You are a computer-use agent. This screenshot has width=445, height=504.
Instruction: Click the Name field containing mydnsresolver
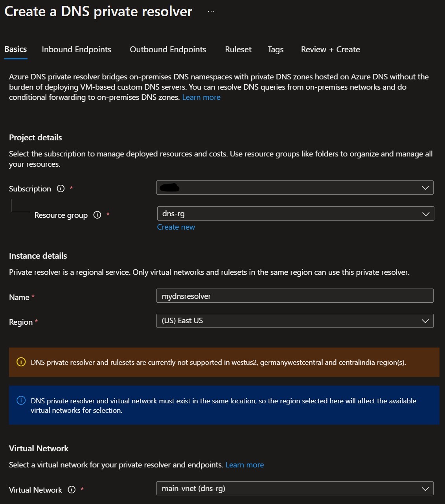[x=295, y=296]
